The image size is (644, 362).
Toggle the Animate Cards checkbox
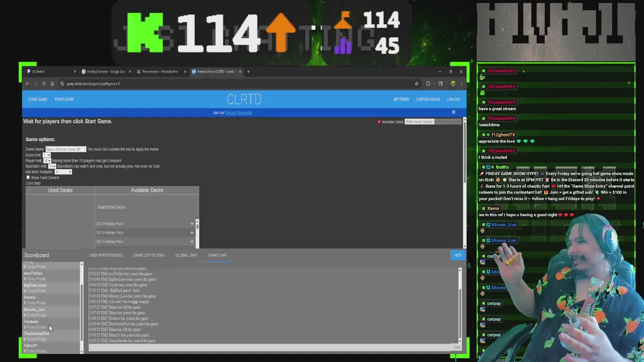[379, 122]
